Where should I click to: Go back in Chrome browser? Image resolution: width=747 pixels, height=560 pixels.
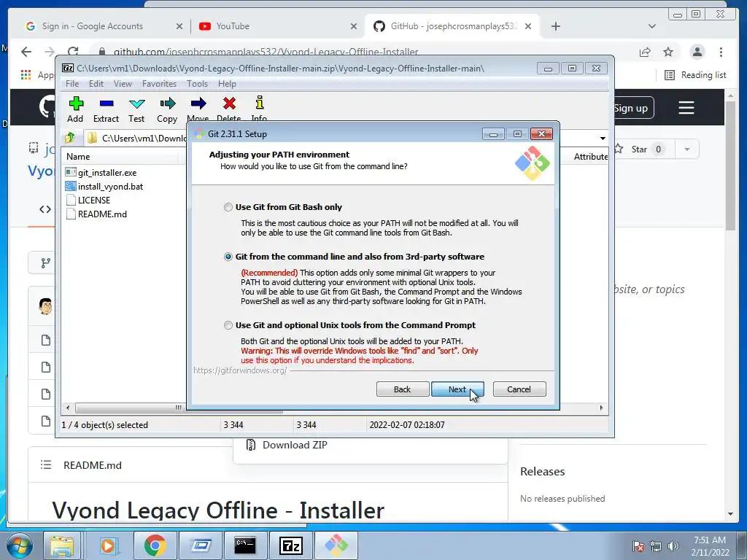(x=27, y=52)
